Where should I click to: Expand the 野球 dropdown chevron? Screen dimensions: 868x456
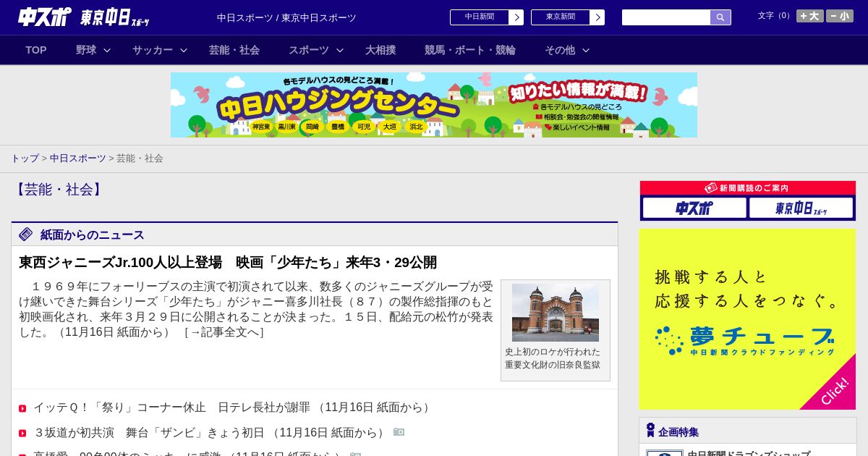coord(107,50)
